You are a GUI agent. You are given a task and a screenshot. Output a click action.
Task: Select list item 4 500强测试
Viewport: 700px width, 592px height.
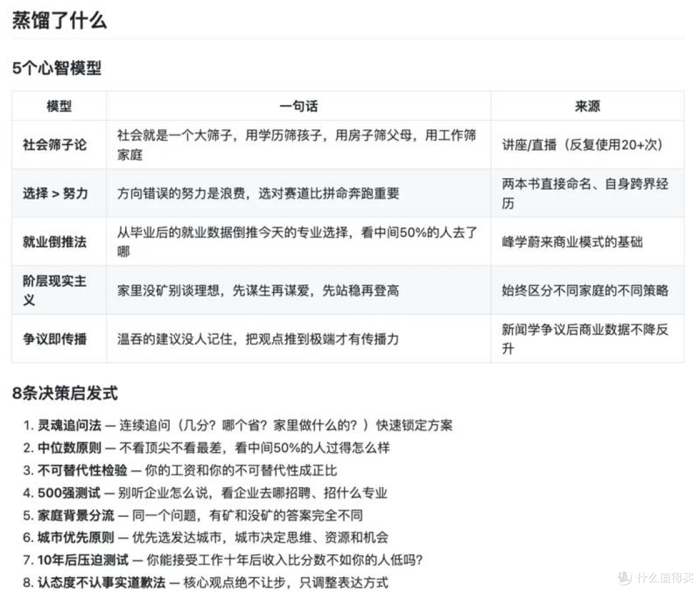coord(205,492)
